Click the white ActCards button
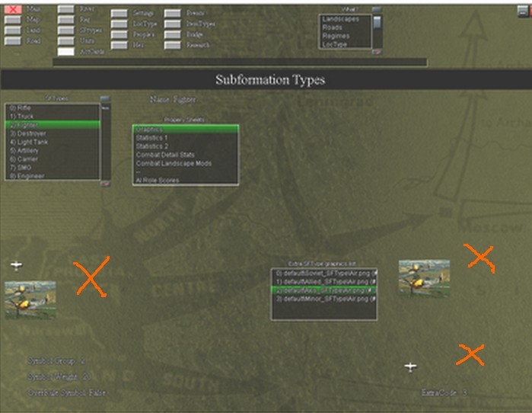This screenshot has height=413, width=532. pos(65,52)
